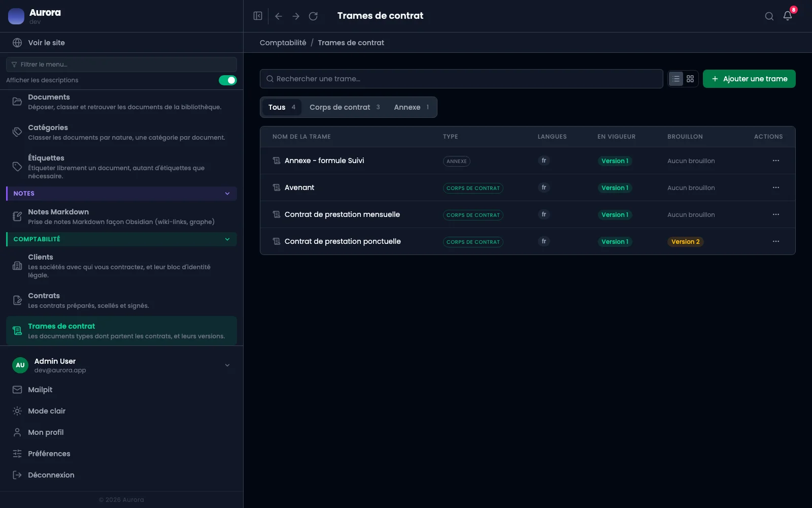Click Trames de contrat breadcrumb
The width and height of the screenshot is (812, 508).
pos(351,43)
